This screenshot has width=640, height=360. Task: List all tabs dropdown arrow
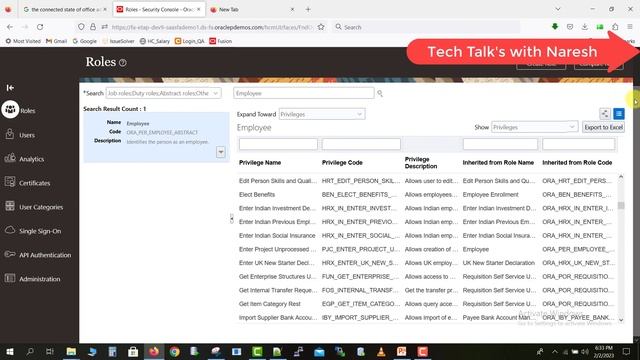[558, 9]
